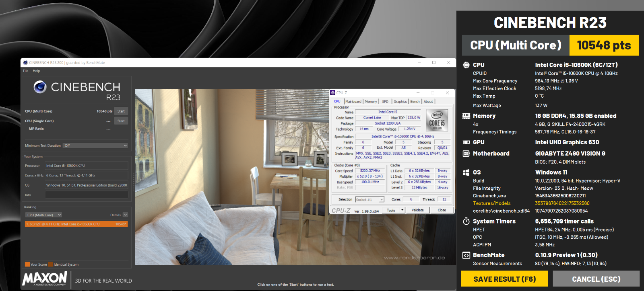Open the ranking CPU (Multi Core) dropdown

[x=44, y=215]
